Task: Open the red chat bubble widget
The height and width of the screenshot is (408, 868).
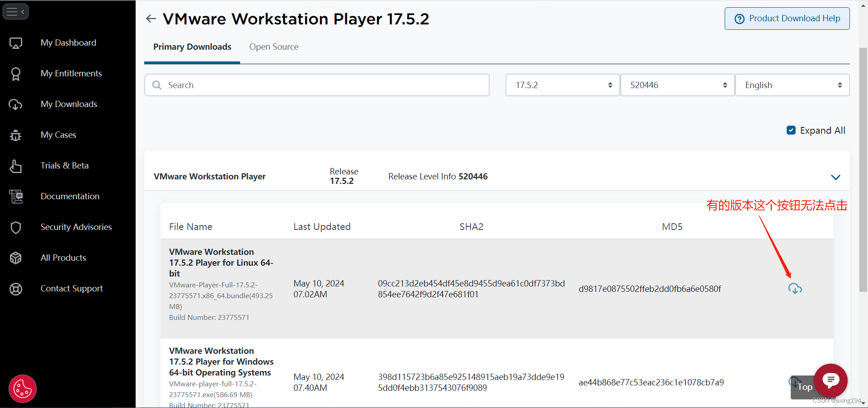Action: click(x=830, y=380)
